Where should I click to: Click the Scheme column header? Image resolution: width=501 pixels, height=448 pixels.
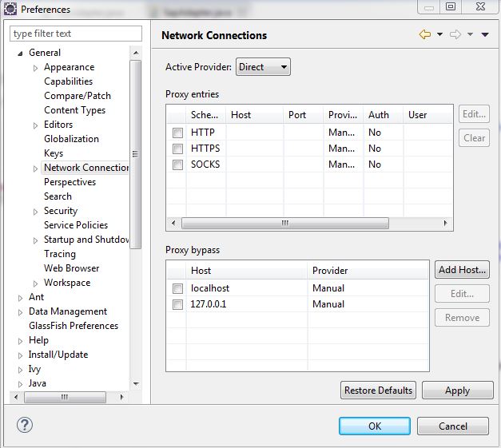(206, 115)
